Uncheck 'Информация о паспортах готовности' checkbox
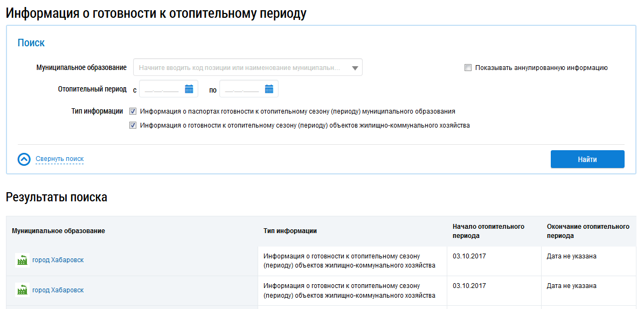The image size is (644, 309). [x=133, y=111]
